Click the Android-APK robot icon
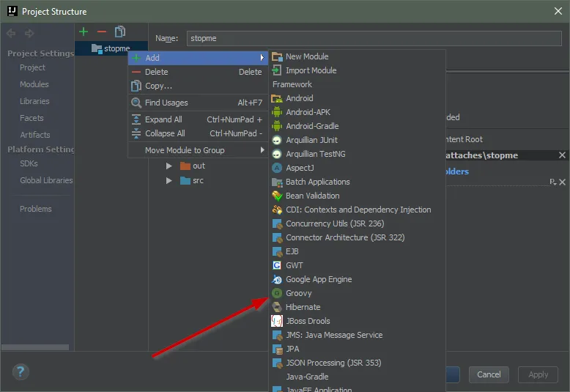Viewport: 570px width, 392px height. click(x=277, y=112)
